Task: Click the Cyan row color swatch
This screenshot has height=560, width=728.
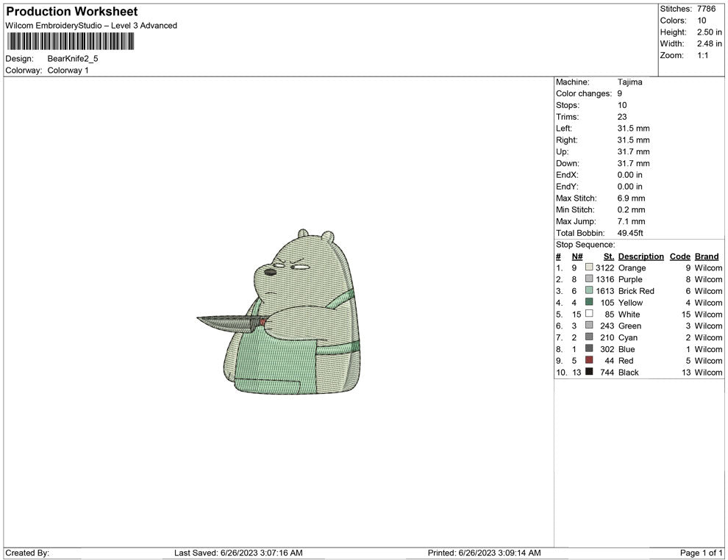Action: 589,337
